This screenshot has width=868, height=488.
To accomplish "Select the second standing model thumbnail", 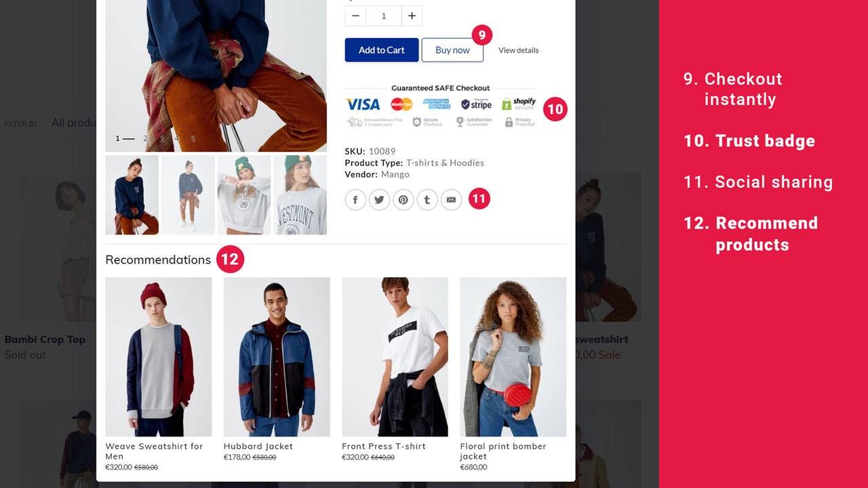I will [188, 195].
